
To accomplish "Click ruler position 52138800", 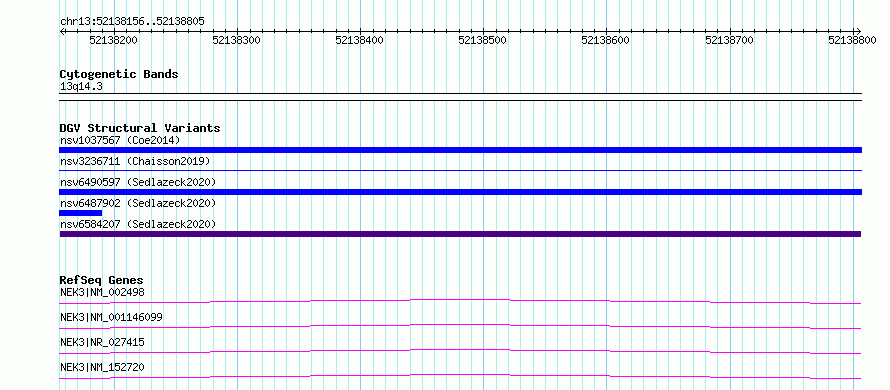I will [x=853, y=40].
